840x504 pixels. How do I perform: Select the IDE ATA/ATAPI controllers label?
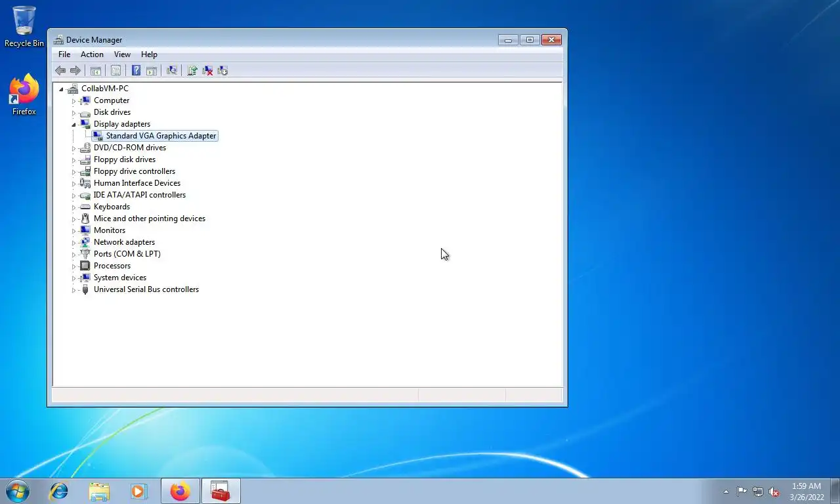(x=140, y=195)
